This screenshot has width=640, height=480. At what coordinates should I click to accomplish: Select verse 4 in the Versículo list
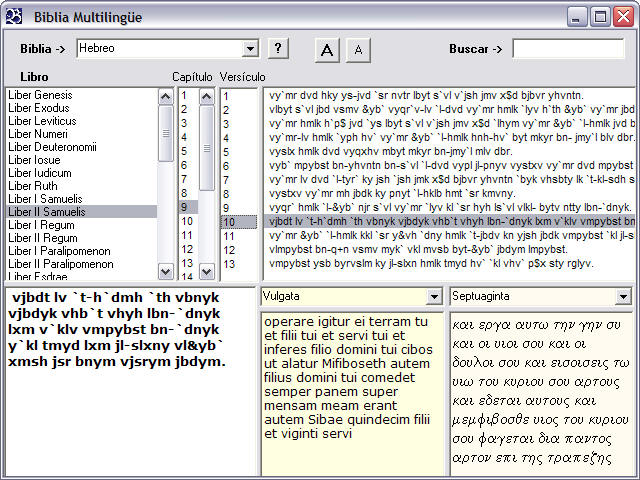[x=239, y=138]
